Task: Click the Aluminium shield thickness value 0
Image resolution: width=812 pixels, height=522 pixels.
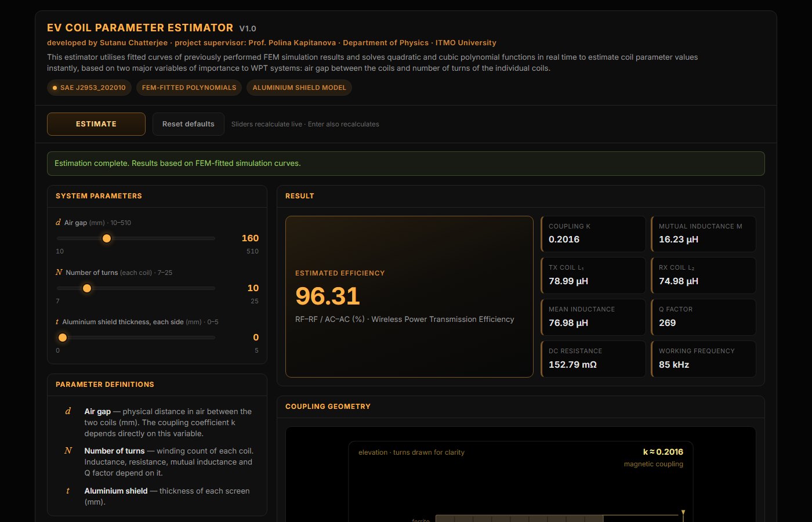Action: point(256,338)
